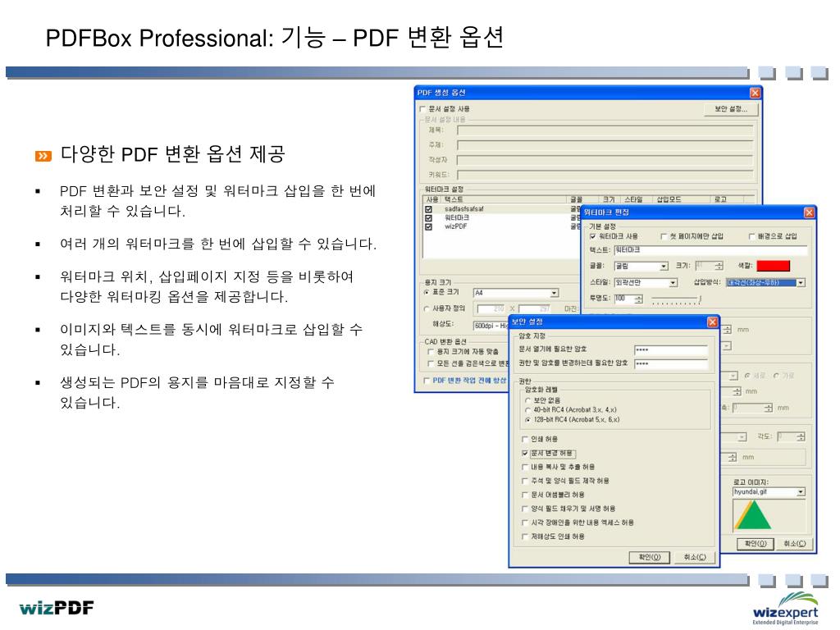Check 배경으로 삽입 option
This screenshot has width=840, height=630.
click(x=751, y=236)
